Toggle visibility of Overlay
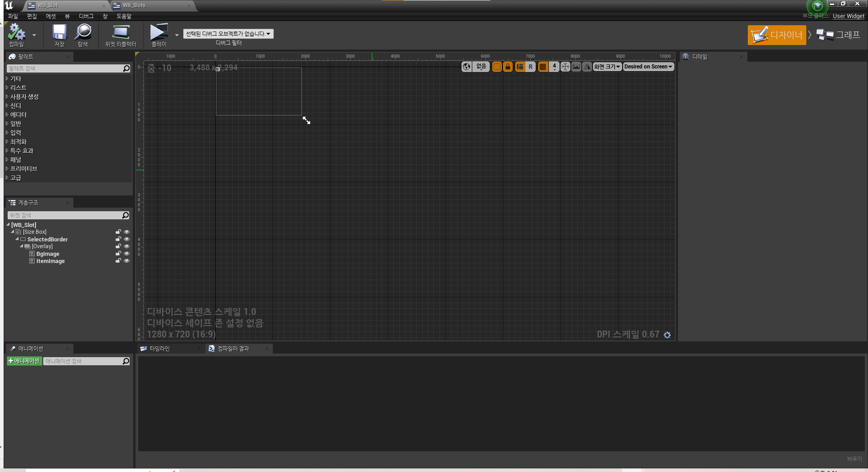 127,246
